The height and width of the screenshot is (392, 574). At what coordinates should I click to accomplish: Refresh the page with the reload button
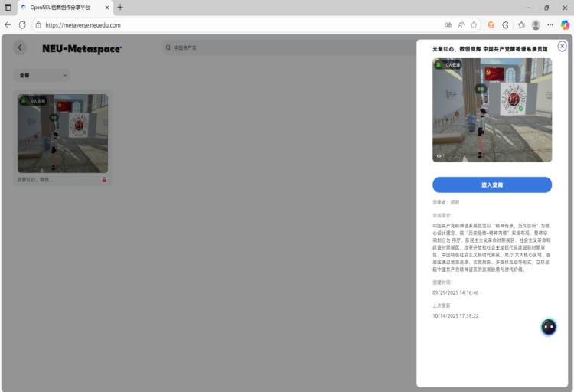pyautogui.click(x=22, y=24)
